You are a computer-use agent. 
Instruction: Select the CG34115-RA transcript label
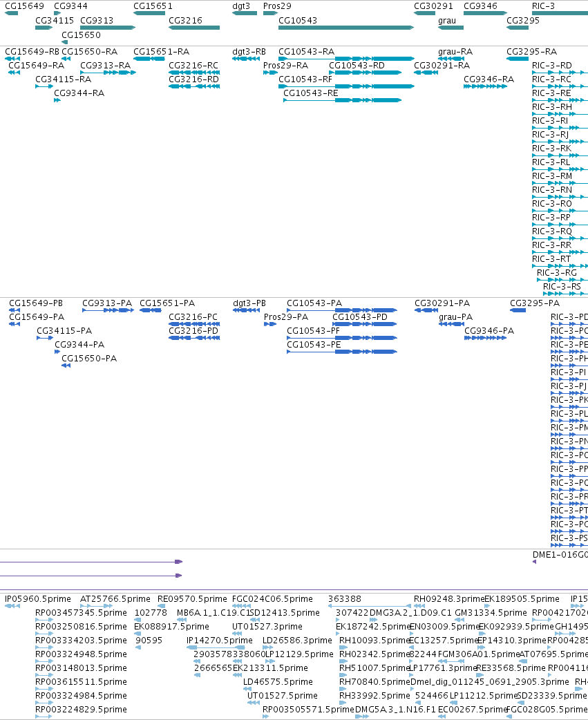(64, 79)
